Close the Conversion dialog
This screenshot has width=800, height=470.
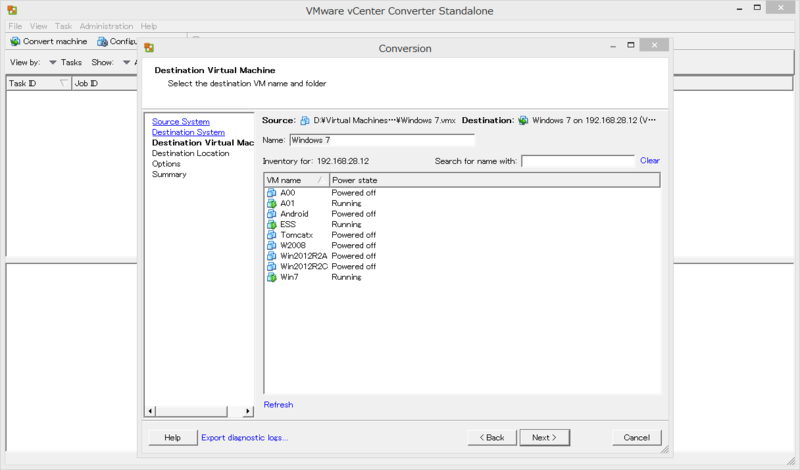click(x=655, y=45)
